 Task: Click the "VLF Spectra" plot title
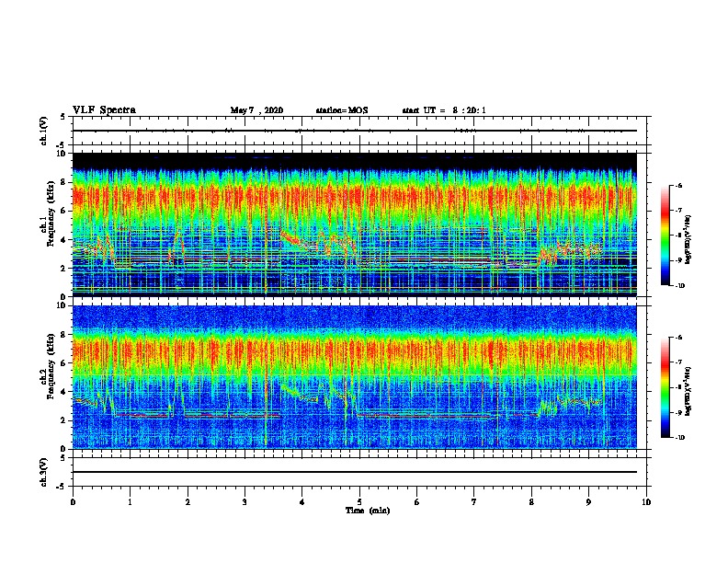pyautogui.click(x=104, y=110)
